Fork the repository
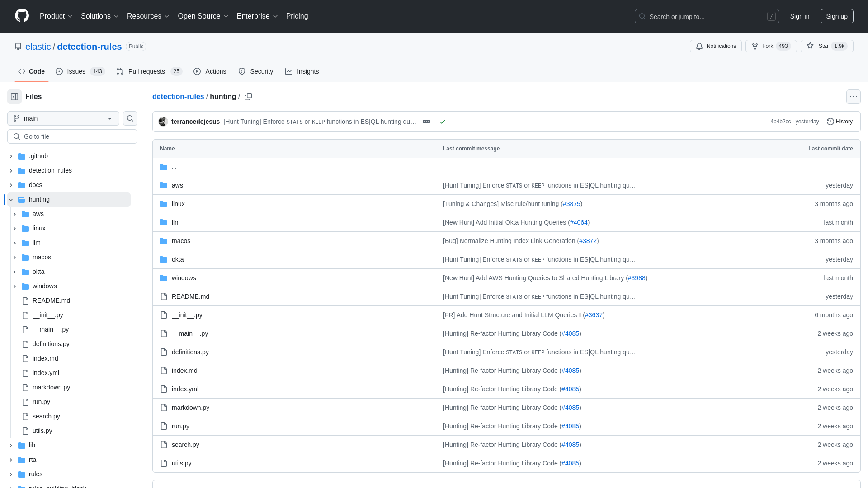 [771, 46]
